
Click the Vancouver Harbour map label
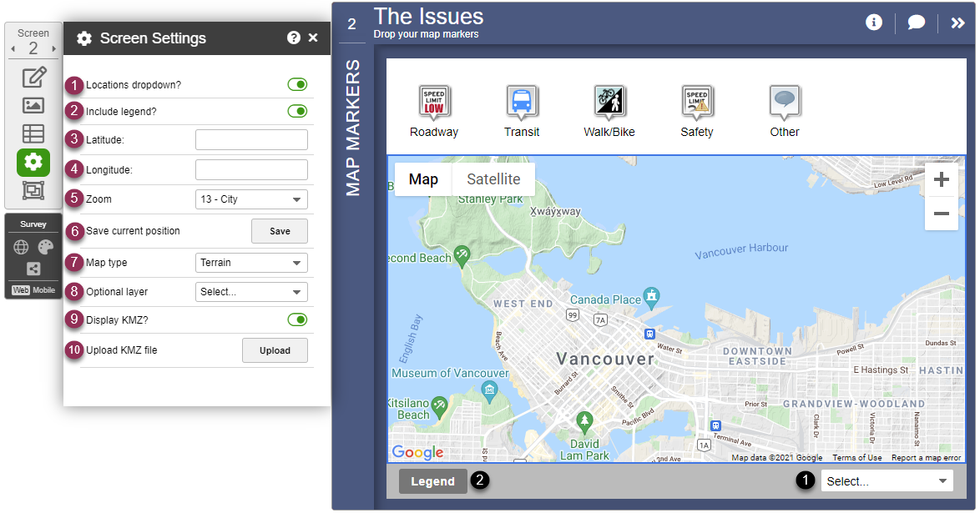pyautogui.click(x=741, y=250)
